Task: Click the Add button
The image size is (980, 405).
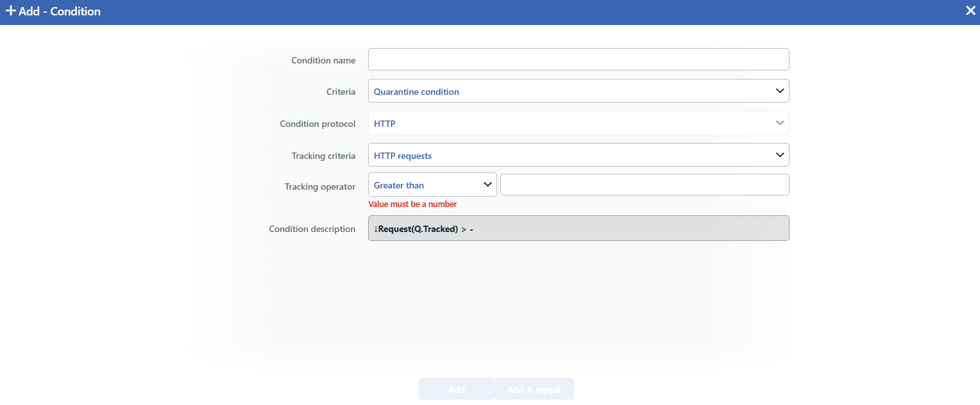Action: tap(456, 389)
